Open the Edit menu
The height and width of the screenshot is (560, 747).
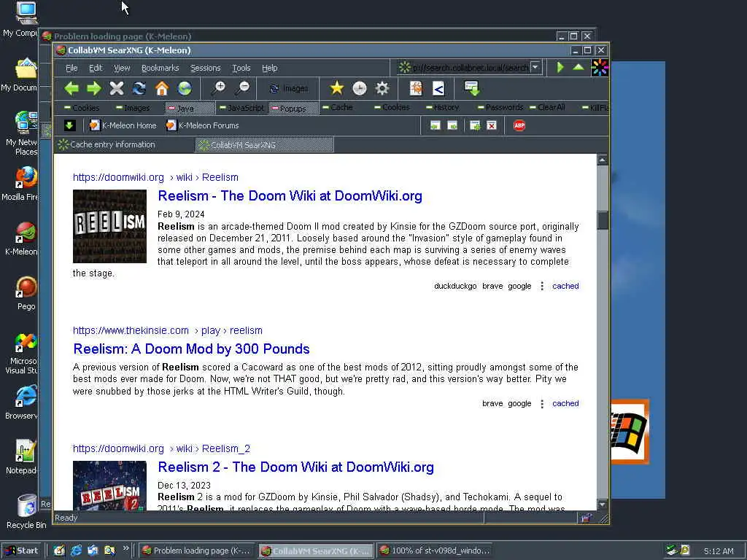pyautogui.click(x=96, y=68)
